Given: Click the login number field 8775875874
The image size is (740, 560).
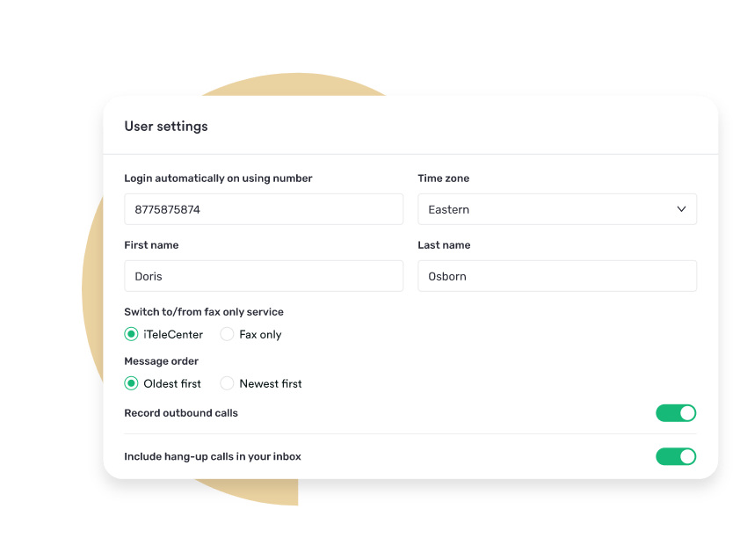Looking at the screenshot, I should (264, 209).
